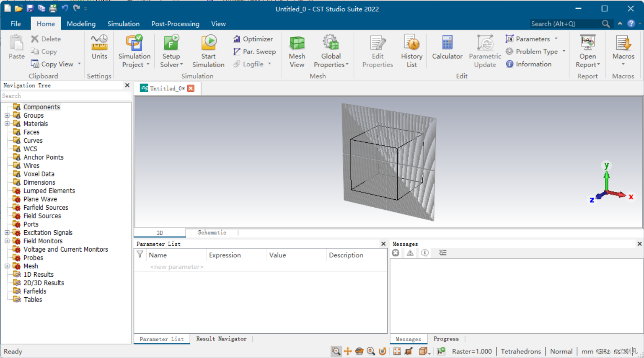Switch to the Schematic view tab
This screenshot has height=358, width=644.
tap(212, 232)
